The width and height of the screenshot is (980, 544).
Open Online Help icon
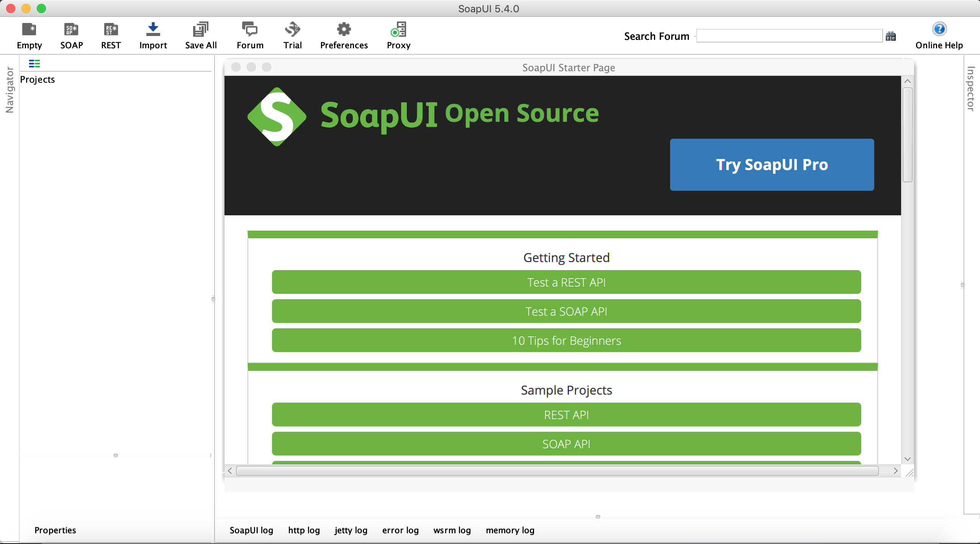click(x=939, y=29)
